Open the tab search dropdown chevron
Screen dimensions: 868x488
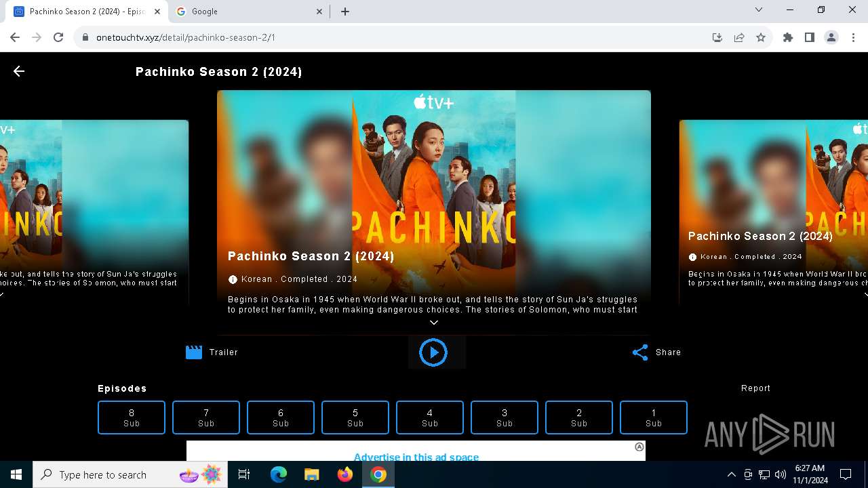point(759,10)
